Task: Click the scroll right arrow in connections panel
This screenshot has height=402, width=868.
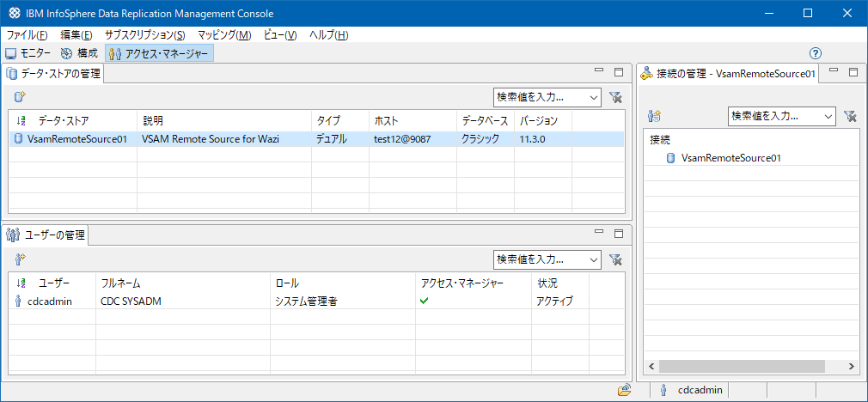Action: (x=852, y=366)
